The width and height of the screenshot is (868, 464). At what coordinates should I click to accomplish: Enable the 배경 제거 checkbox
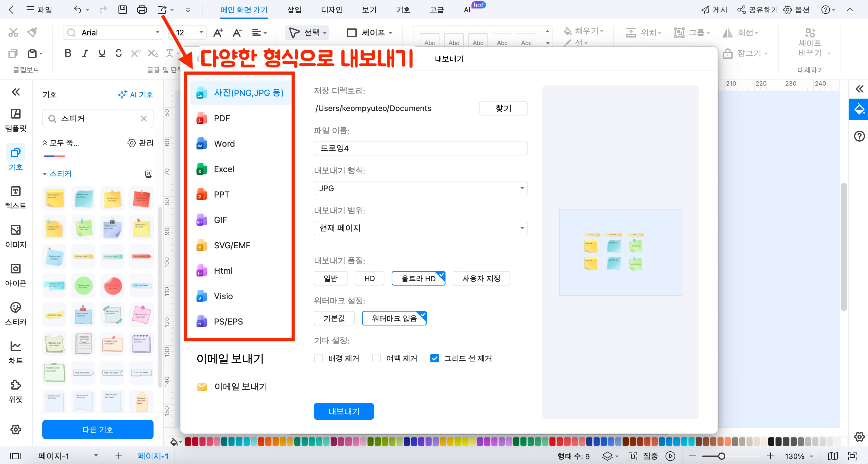click(318, 358)
